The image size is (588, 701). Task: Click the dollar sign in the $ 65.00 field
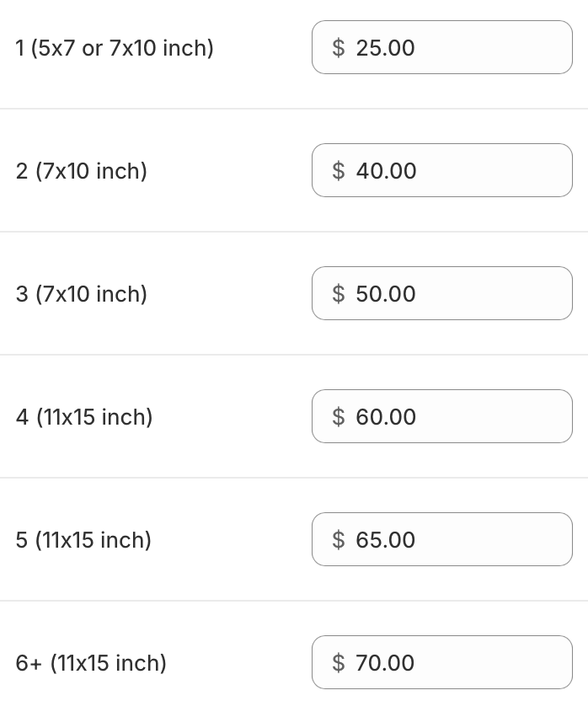pyautogui.click(x=339, y=540)
